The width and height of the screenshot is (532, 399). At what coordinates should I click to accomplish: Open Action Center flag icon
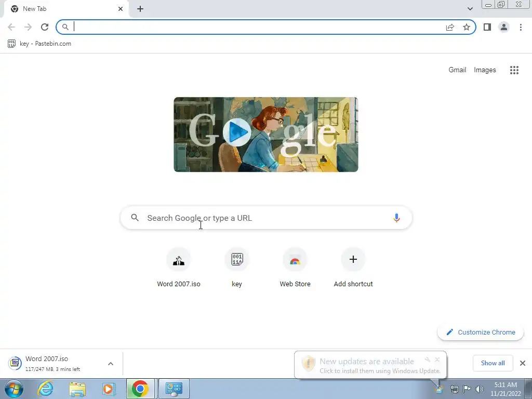(467, 389)
